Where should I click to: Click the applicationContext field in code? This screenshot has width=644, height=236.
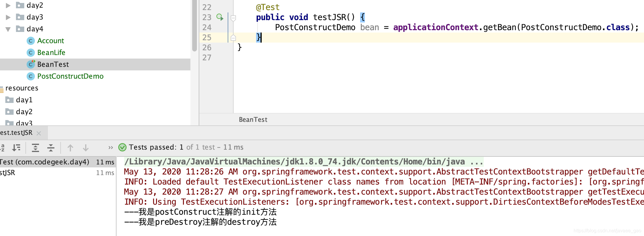[x=436, y=28]
